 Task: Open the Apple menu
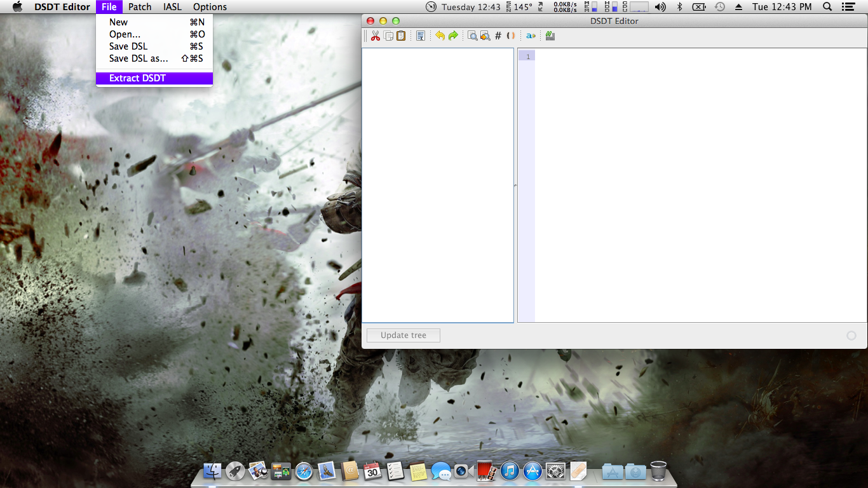pyautogui.click(x=17, y=7)
